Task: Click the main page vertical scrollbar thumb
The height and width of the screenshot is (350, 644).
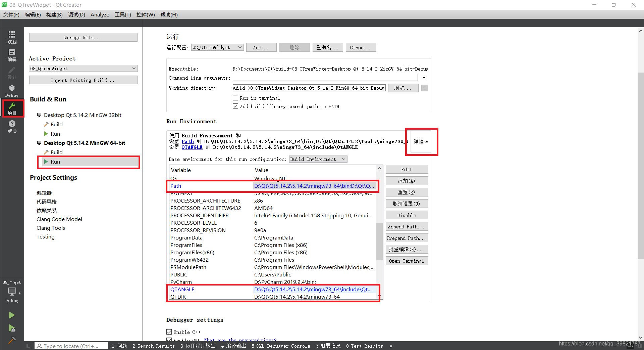Action: 641,165
